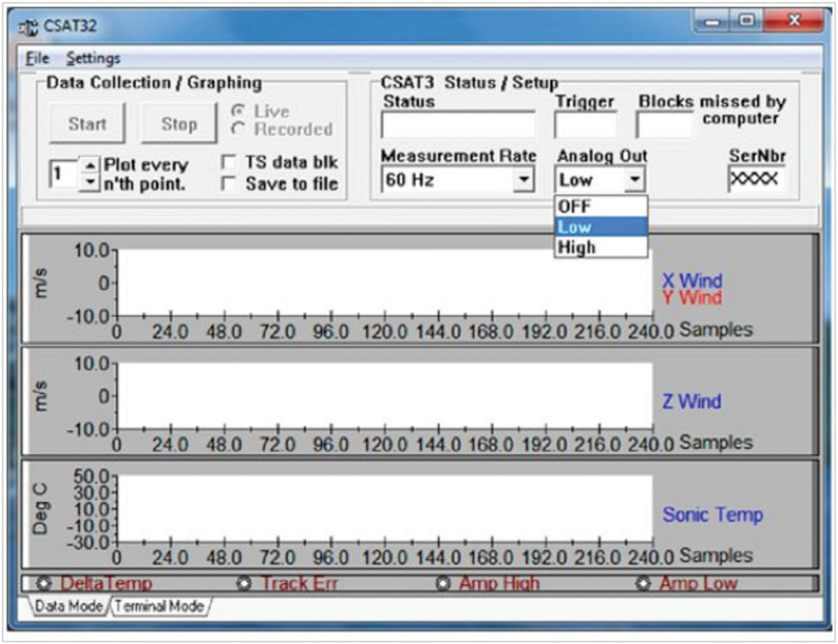The height and width of the screenshot is (644, 838).
Task: Click the Z Wind legend label
Action: pos(692,401)
